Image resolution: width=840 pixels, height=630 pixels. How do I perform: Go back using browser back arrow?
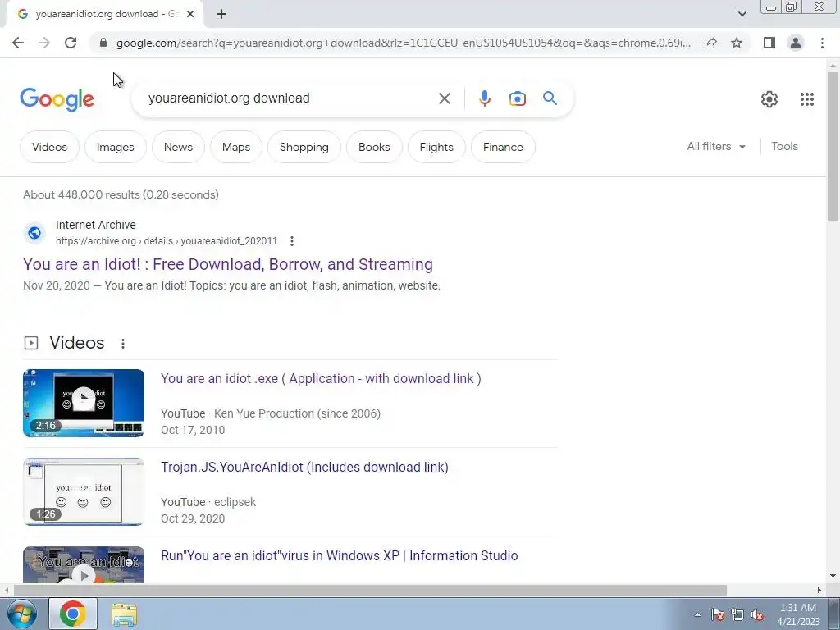pos(18,43)
